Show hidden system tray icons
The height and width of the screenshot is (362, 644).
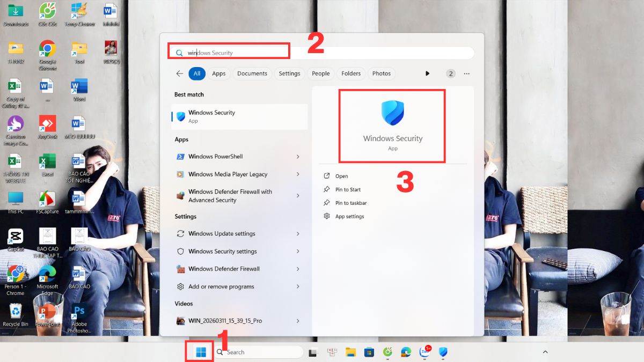pyautogui.click(x=545, y=352)
